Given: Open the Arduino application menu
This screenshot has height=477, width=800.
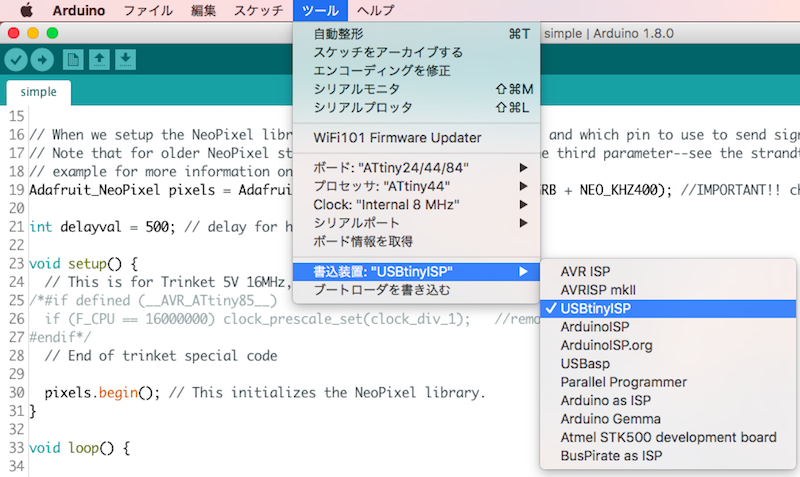Looking at the screenshot, I should coord(79,10).
